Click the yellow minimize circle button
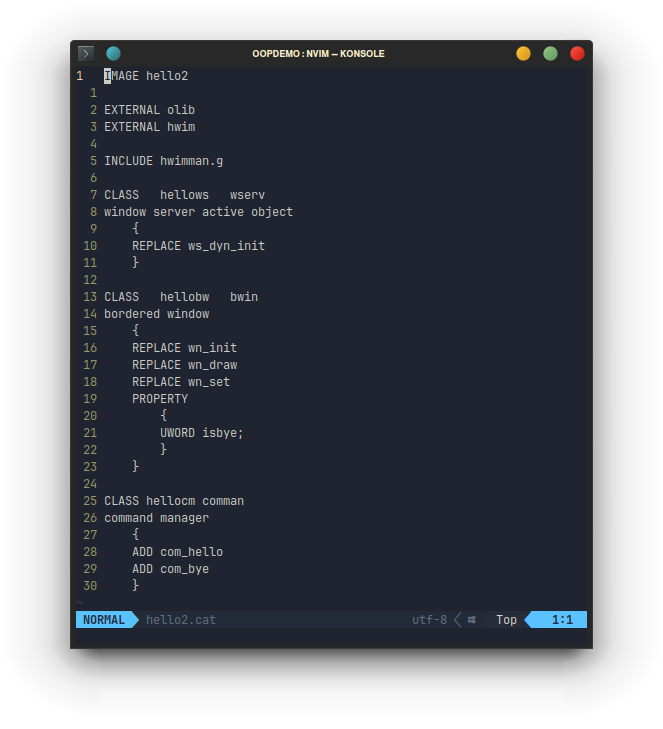This screenshot has width=663, height=729. point(523,53)
